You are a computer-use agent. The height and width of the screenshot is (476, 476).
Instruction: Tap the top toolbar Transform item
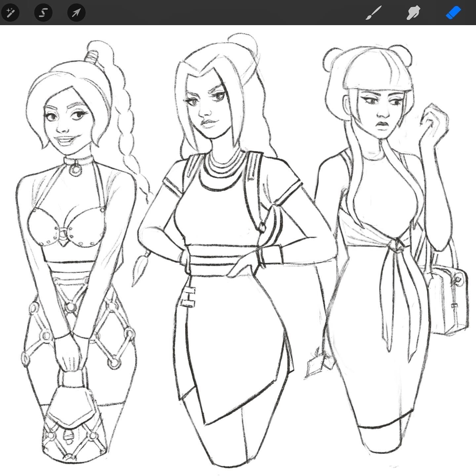[x=76, y=13]
